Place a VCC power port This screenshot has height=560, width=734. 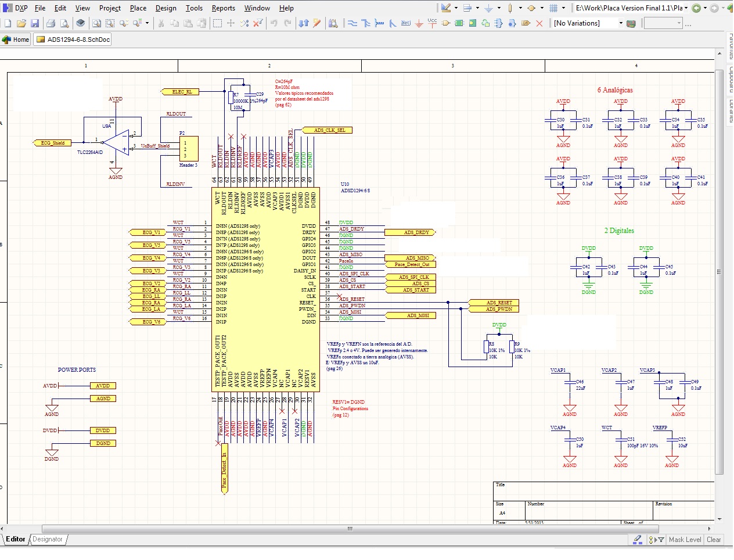tap(432, 23)
